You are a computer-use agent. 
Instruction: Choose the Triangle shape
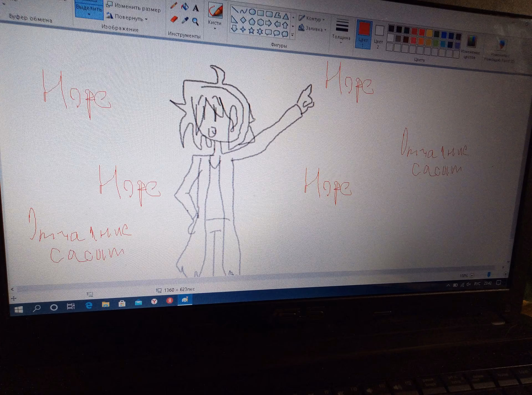(x=286, y=16)
